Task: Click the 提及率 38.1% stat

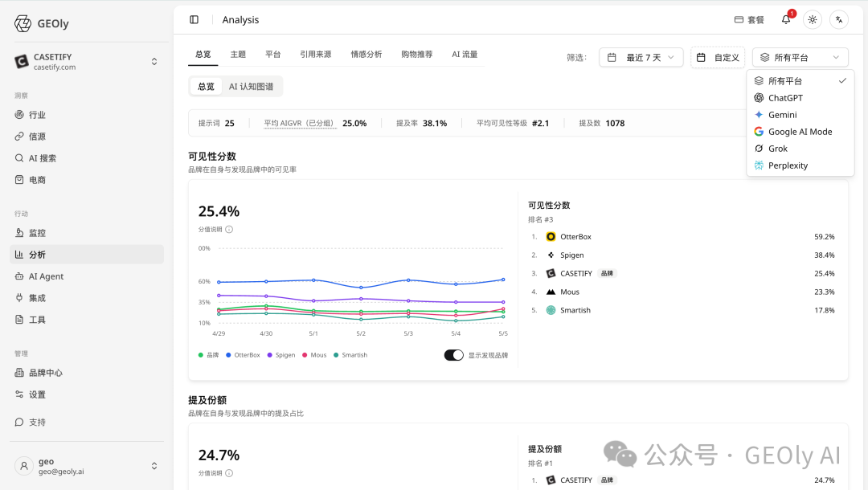Action: [421, 124]
